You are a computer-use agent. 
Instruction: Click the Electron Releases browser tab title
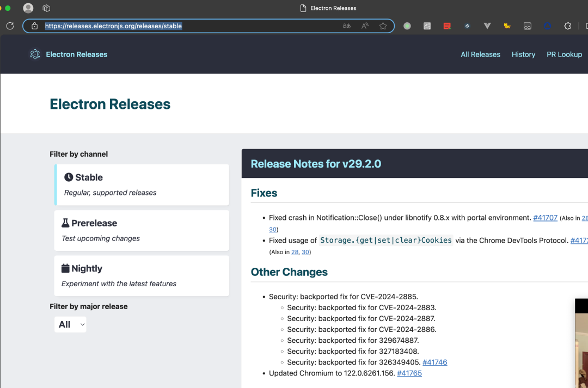click(x=333, y=8)
